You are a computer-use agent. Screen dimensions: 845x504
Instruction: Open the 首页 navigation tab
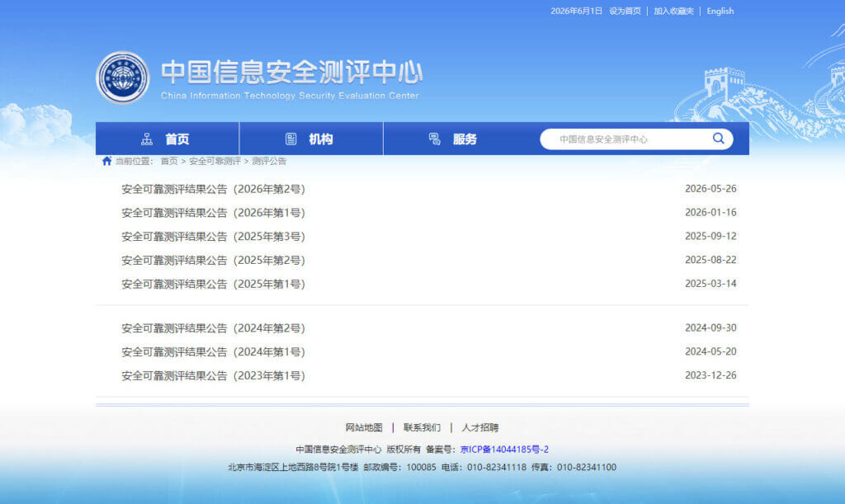168,139
